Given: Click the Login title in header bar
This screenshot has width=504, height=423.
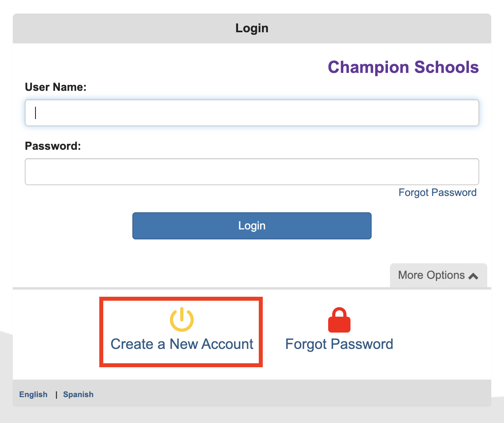Looking at the screenshot, I should 252,28.
